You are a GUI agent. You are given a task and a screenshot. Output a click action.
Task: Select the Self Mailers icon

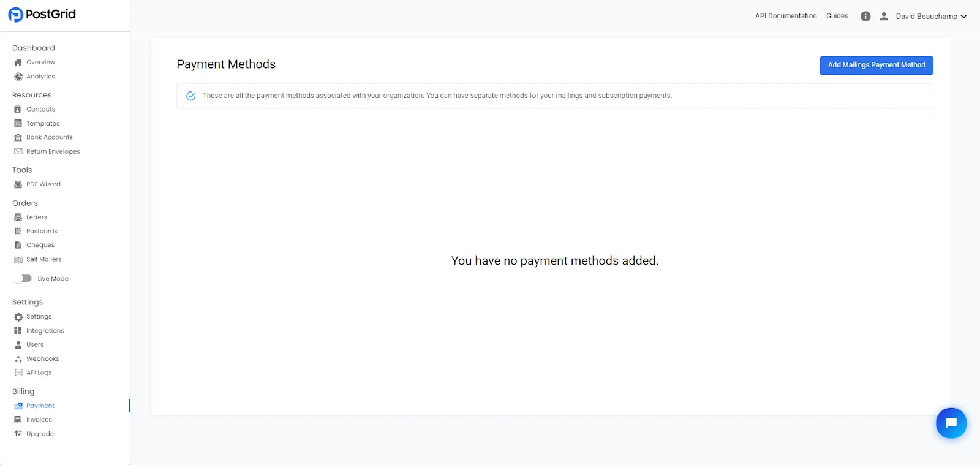[x=18, y=260]
